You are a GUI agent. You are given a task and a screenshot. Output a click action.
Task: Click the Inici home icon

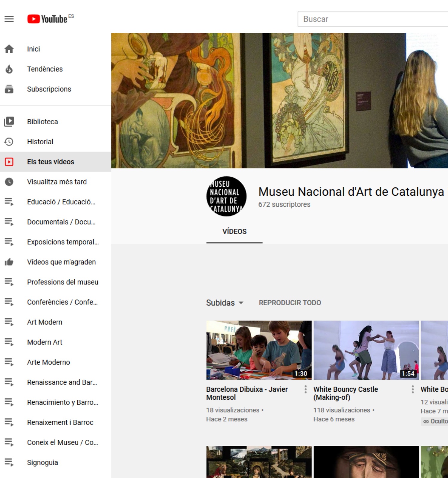(9, 49)
